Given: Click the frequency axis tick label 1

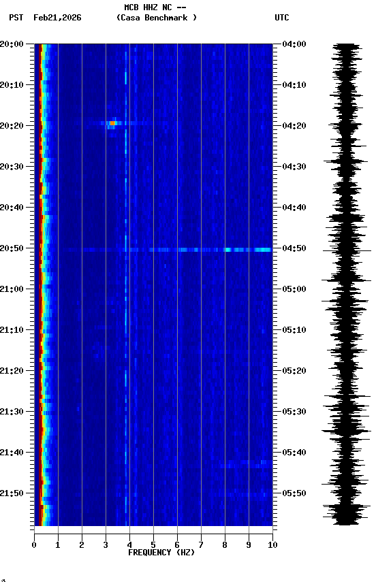Looking at the screenshot, I should tap(58, 545).
